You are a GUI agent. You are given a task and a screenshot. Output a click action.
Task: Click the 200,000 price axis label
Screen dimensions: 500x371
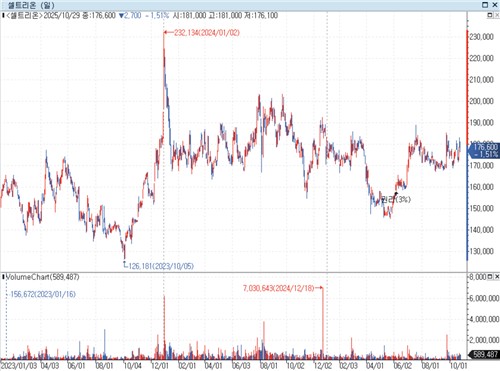[x=481, y=101]
